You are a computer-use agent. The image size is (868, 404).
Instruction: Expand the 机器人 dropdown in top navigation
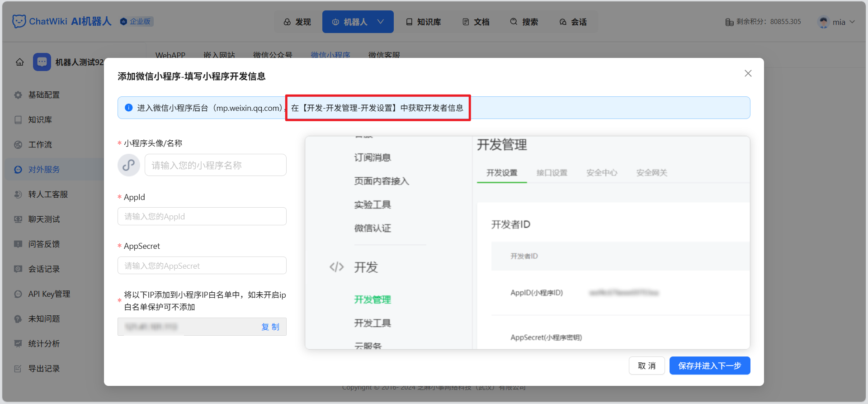[381, 22]
